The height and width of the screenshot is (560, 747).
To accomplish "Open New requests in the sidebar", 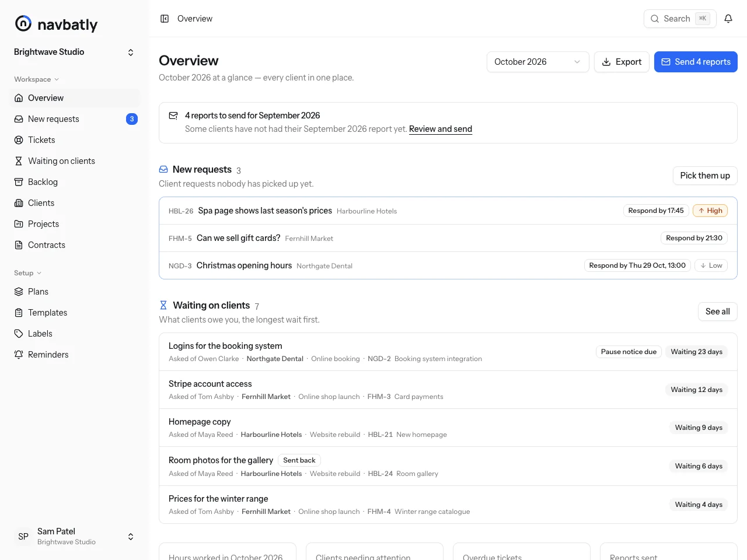I will point(74,119).
